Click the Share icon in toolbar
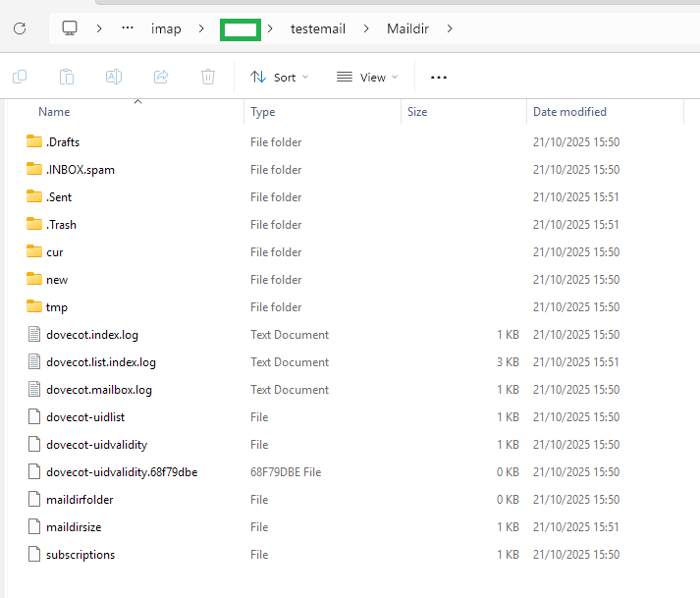The height and width of the screenshot is (598, 700). (161, 77)
